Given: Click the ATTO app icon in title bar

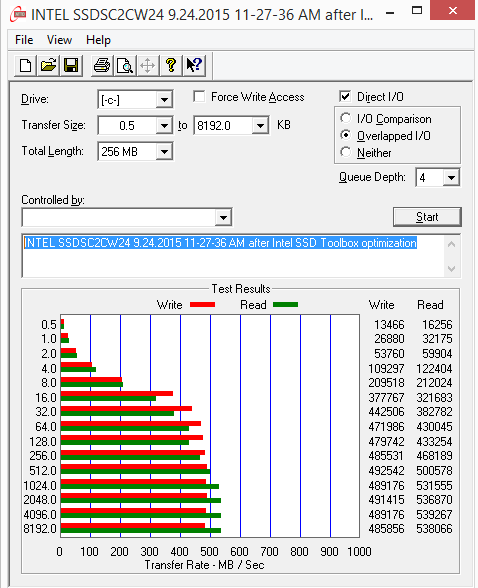Looking at the screenshot, I should pos(18,15).
